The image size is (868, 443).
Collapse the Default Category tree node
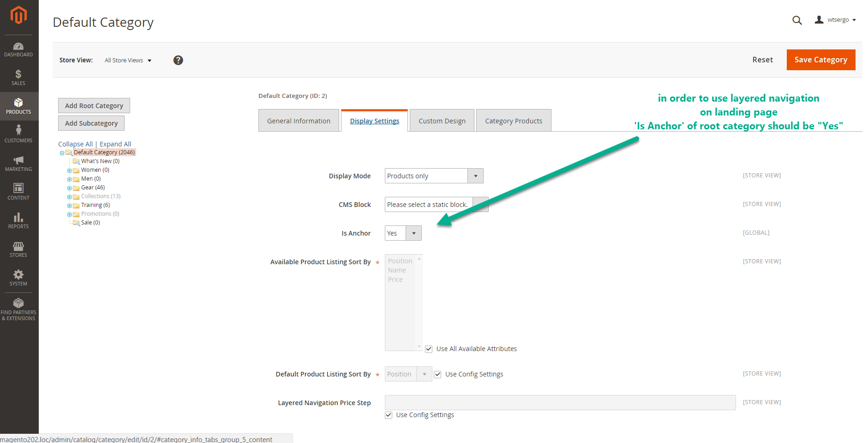(62, 153)
